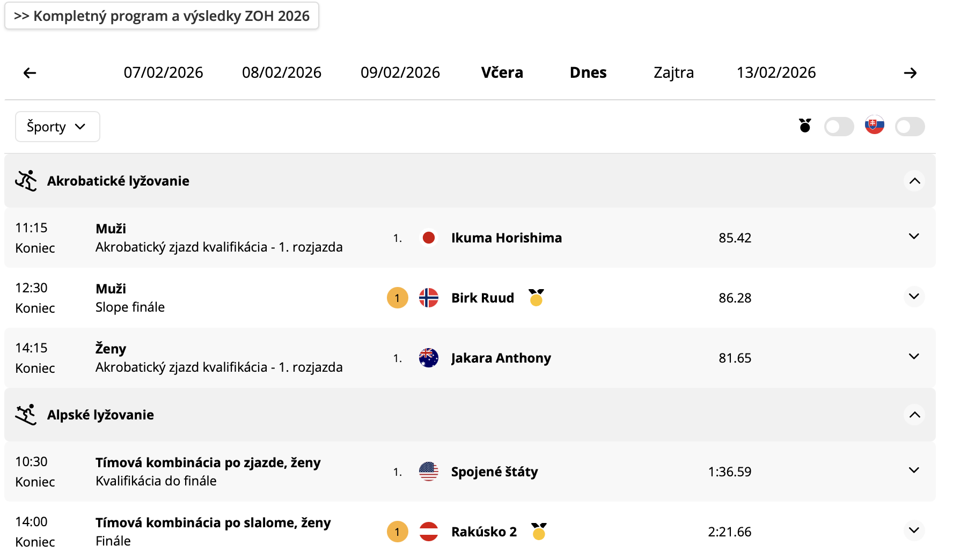Open the Športy dropdown filter
Viewport: 953px width, 560px height.
[57, 127]
